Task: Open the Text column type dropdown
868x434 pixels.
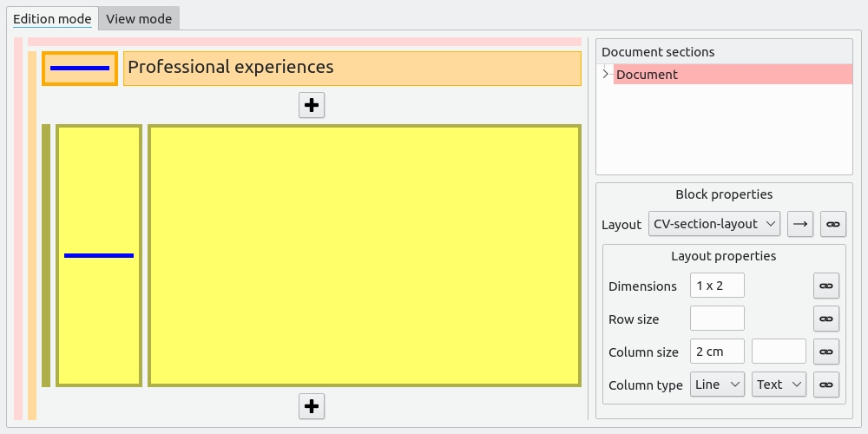Action: [779, 385]
